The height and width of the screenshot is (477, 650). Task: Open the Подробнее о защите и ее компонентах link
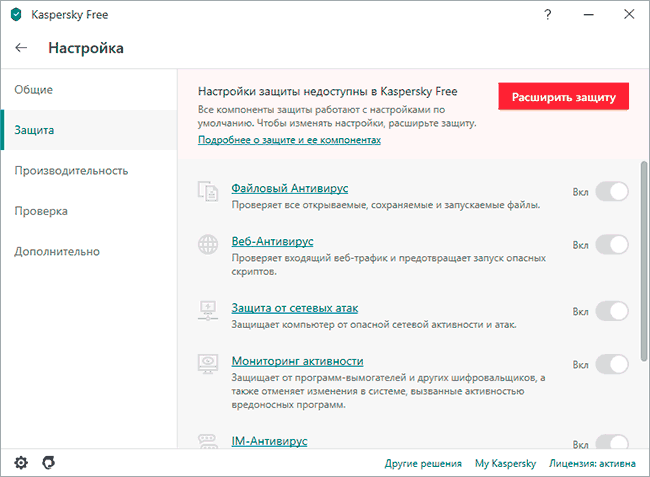tap(289, 140)
